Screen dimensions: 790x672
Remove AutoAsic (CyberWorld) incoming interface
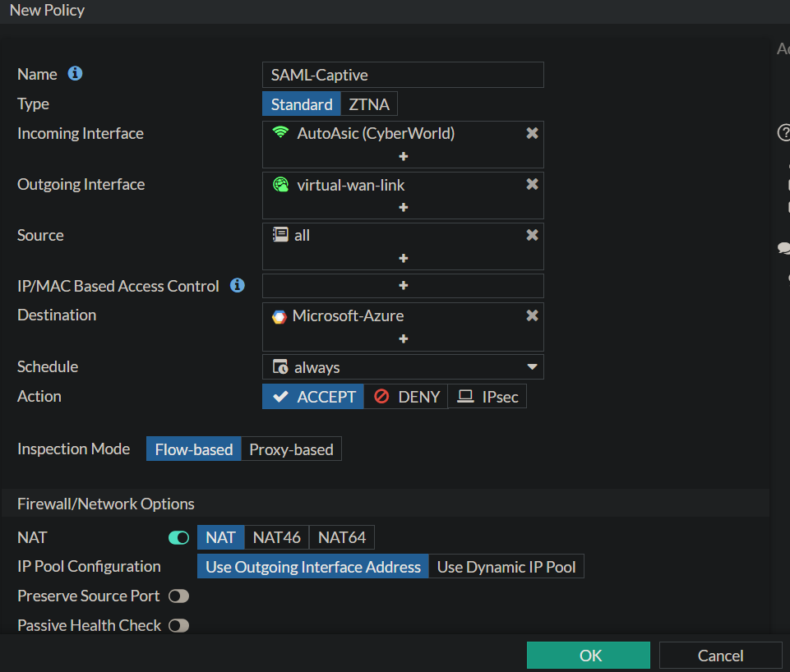pyautogui.click(x=532, y=133)
